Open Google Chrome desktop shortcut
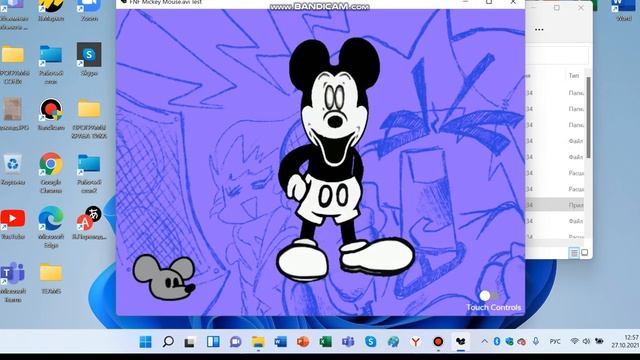This screenshot has width=640, height=360. pyautogui.click(x=51, y=173)
